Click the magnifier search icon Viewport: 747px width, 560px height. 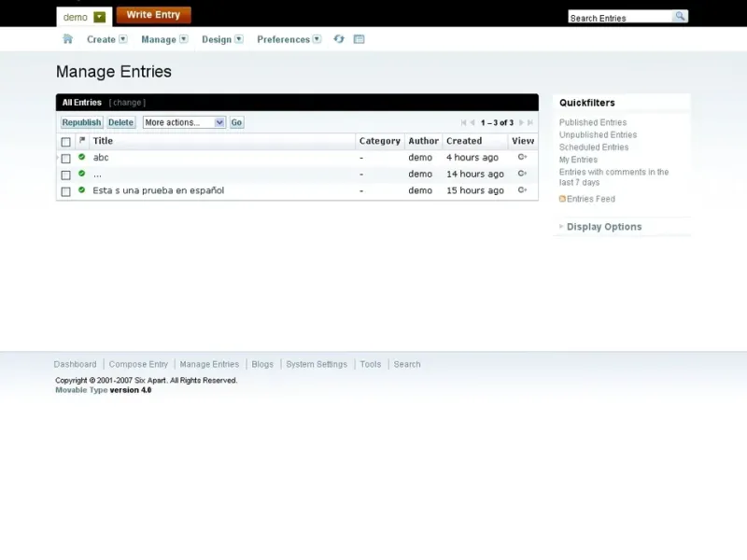(680, 16)
